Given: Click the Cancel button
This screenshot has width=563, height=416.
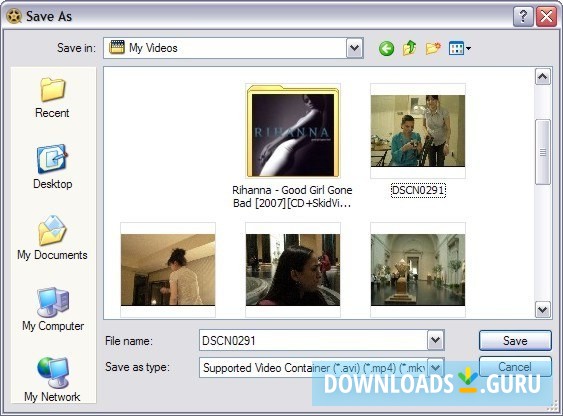Looking at the screenshot, I should (x=515, y=366).
